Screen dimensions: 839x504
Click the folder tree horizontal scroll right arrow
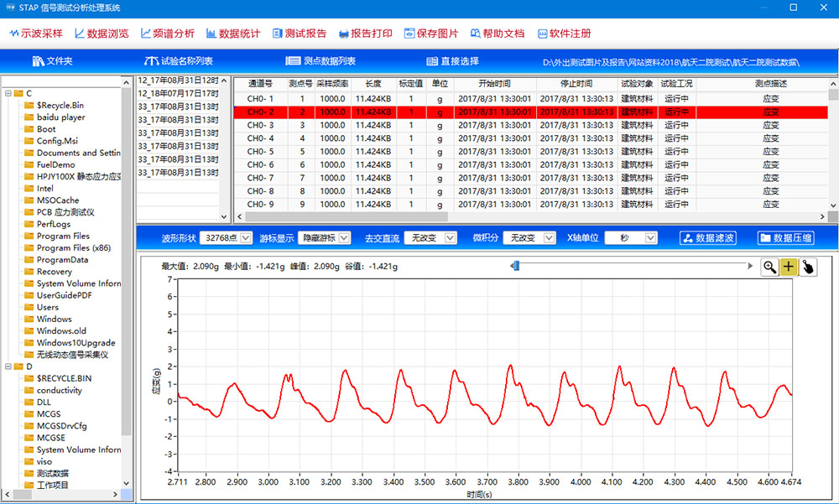click(x=116, y=495)
